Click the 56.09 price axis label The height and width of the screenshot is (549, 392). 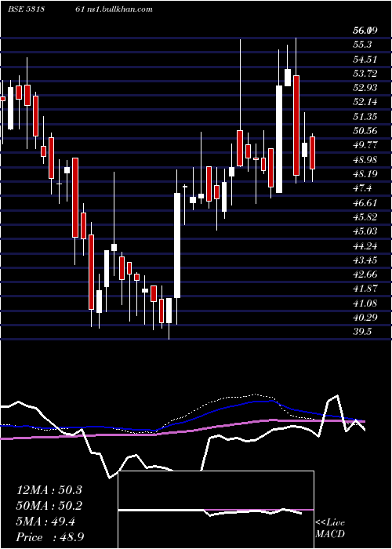pyautogui.click(x=365, y=31)
